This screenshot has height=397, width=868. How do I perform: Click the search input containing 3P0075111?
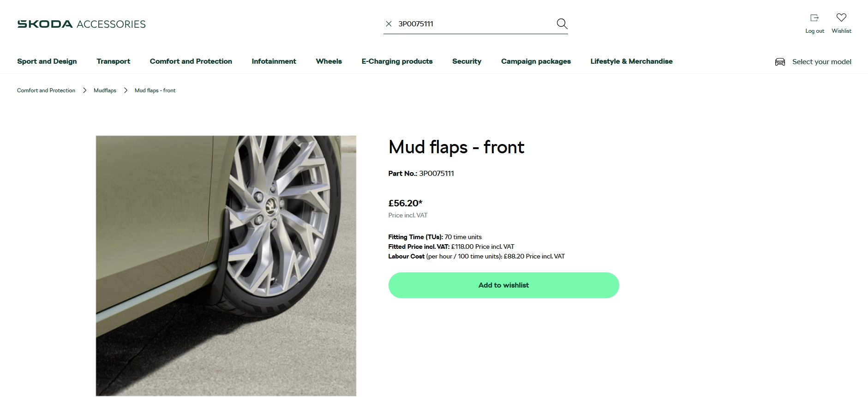(475, 24)
